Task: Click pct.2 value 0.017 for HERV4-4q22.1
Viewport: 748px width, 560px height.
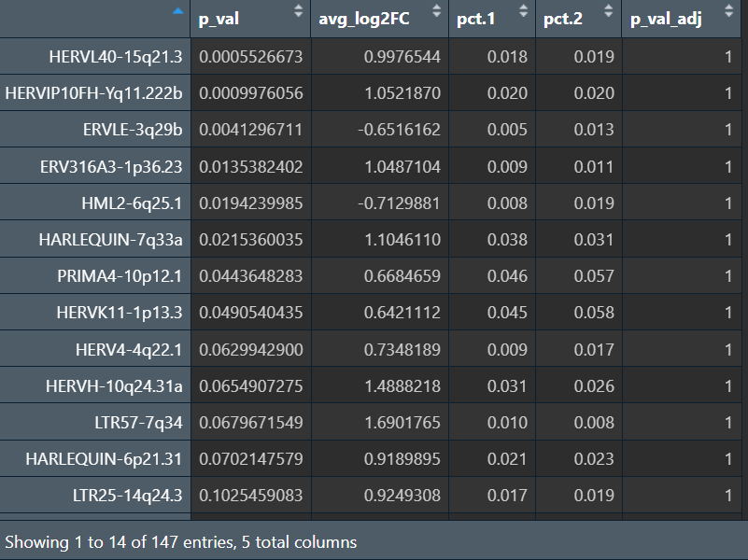Action: [x=594, y=349]
